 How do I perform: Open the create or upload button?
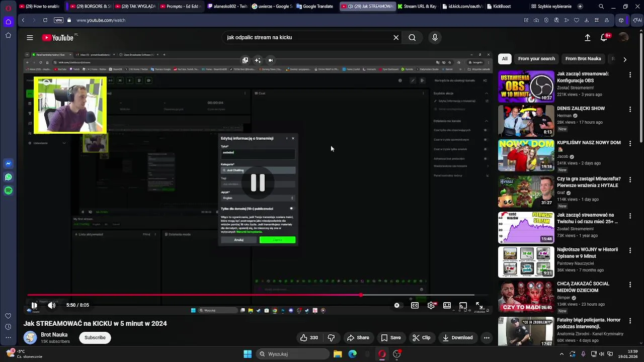pyautogui.click(x=587, y=37)
